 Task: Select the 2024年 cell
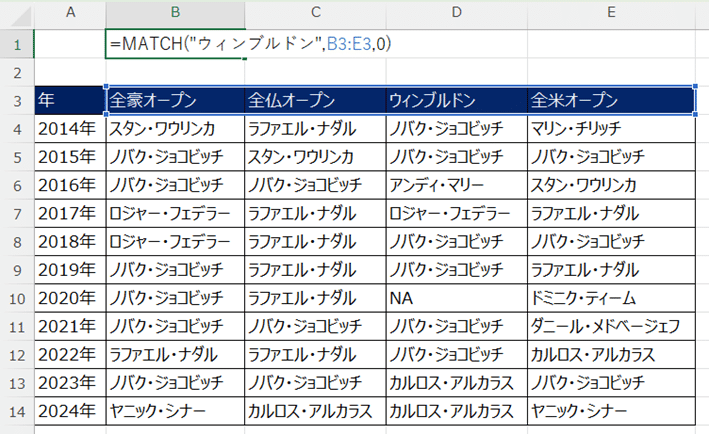coord(70,411)
